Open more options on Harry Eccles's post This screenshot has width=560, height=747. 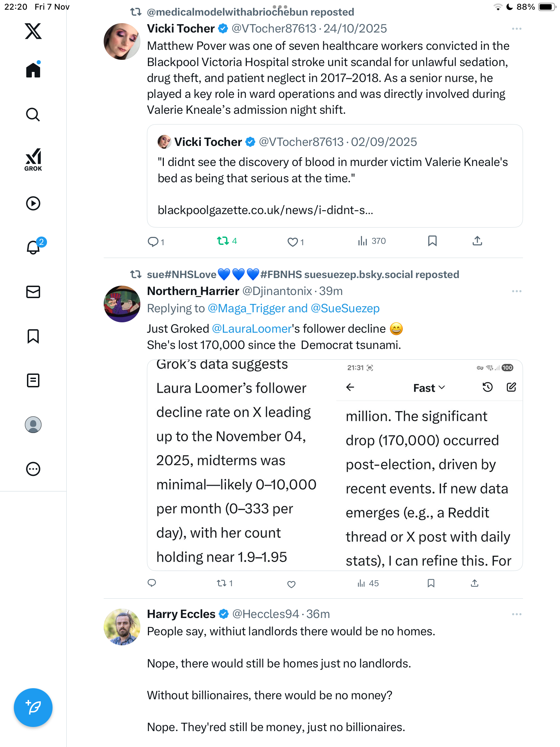(x=516, y=614)
